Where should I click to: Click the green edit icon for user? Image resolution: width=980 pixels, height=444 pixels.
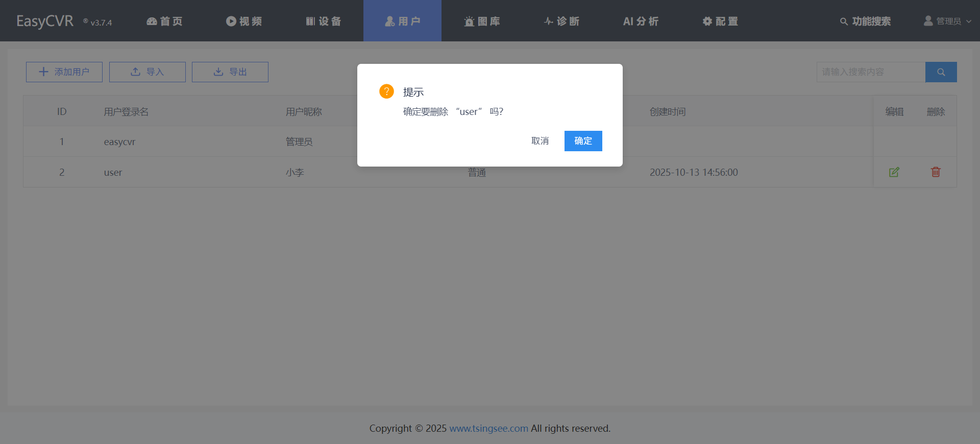tap(894, 172)
